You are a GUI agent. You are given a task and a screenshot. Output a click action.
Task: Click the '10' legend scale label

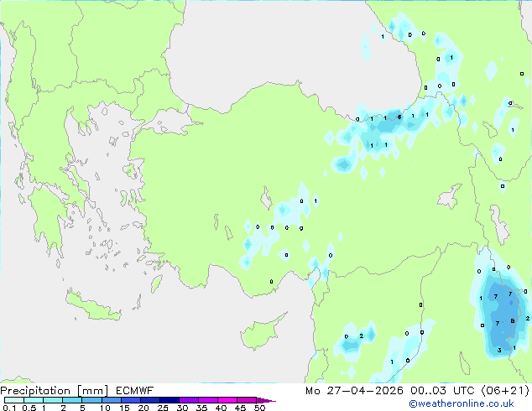click(105, 408)
